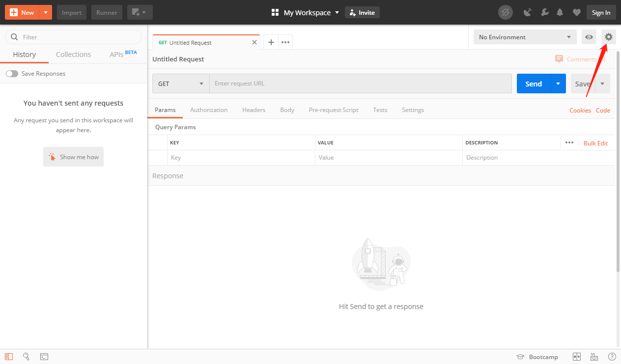The image size is (621, 364).
Task: Switch to the Authorization tab
Action: pyautogui.click(x=209, y=110)
